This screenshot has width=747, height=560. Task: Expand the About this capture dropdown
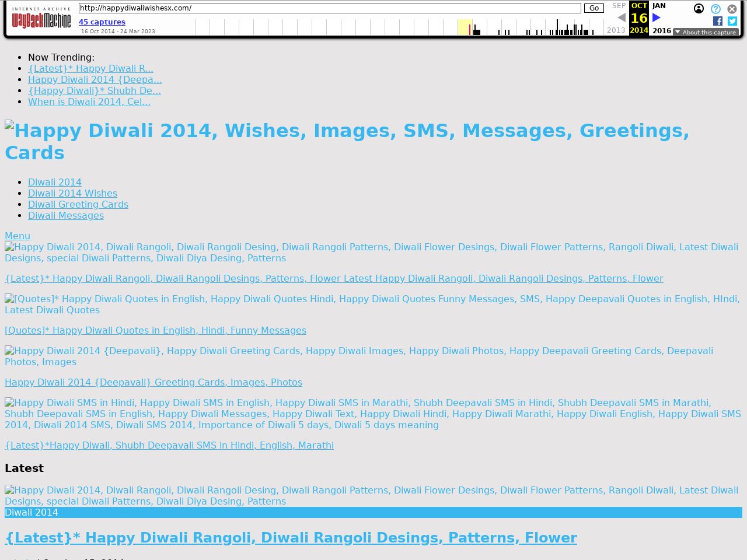pos(705,32)
